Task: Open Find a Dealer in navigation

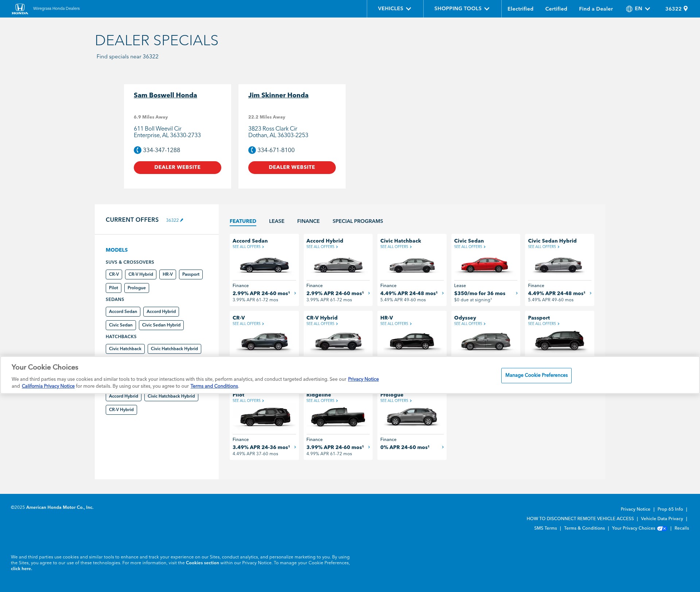Action: [x=596, y=9]
